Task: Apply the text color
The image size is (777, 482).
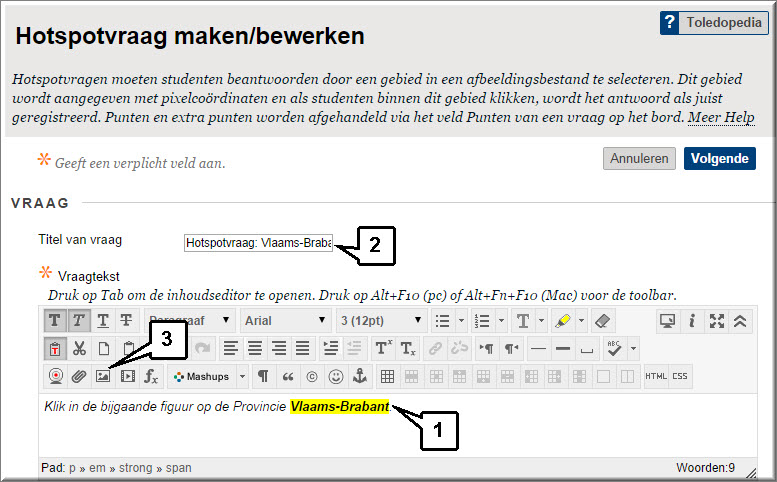Action: pos(523,321)
